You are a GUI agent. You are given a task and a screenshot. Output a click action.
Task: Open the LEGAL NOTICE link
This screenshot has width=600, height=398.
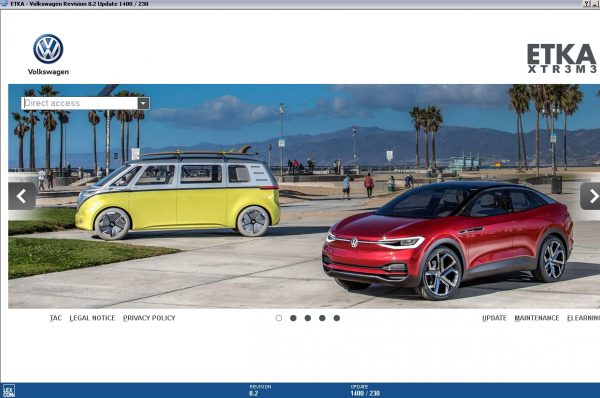pyautogui.click(x=92, y=318)
